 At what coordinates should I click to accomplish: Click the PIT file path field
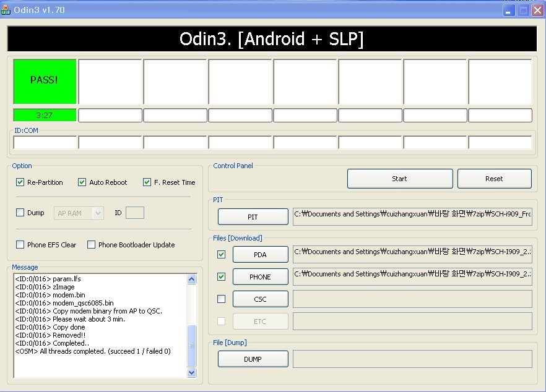tap(412, 216)
